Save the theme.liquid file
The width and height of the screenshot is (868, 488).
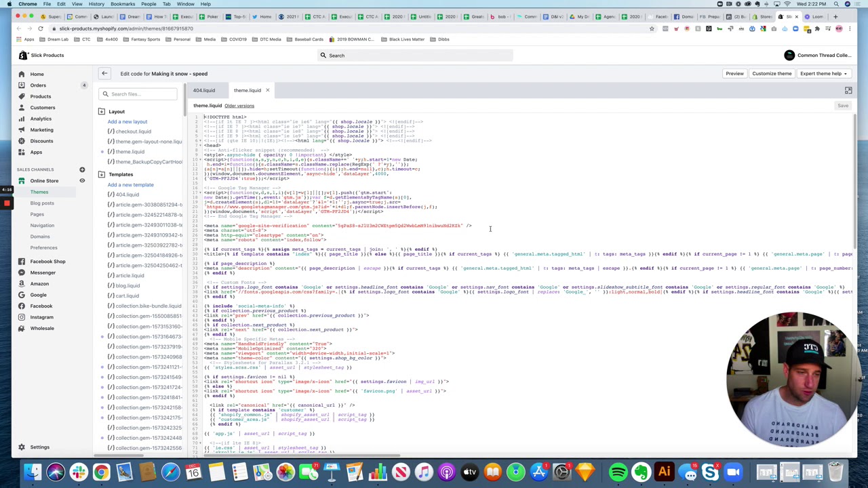[842, 106]
